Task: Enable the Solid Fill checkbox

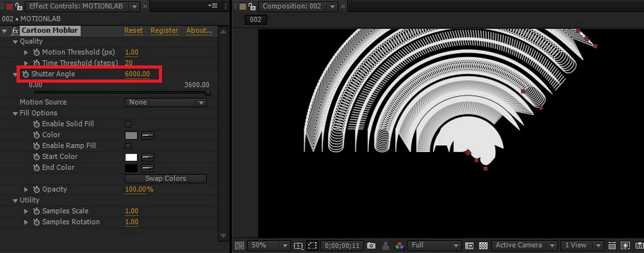Action: 128,124
